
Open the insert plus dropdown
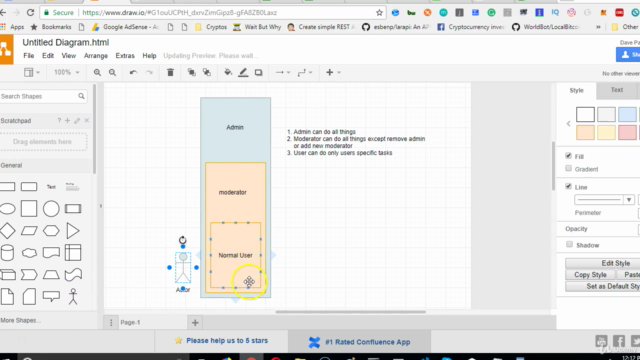[x=333, y=73]
